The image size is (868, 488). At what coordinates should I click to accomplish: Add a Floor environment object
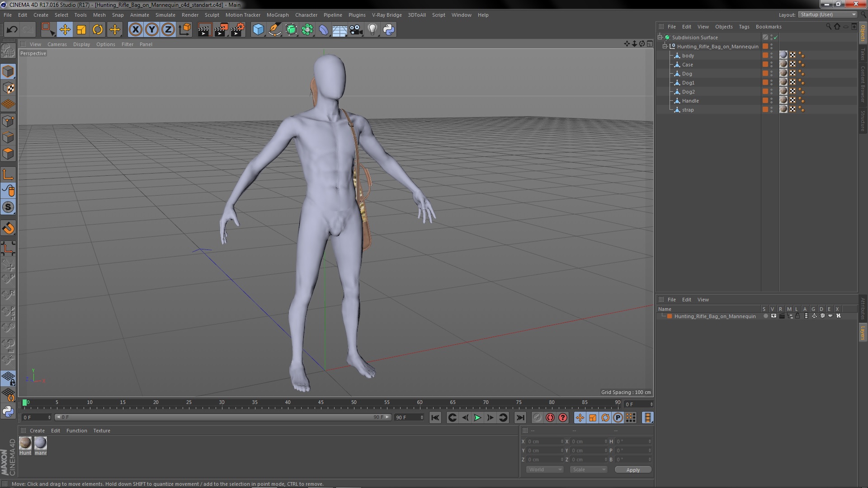pyautogui.click(x=340, y=30)
